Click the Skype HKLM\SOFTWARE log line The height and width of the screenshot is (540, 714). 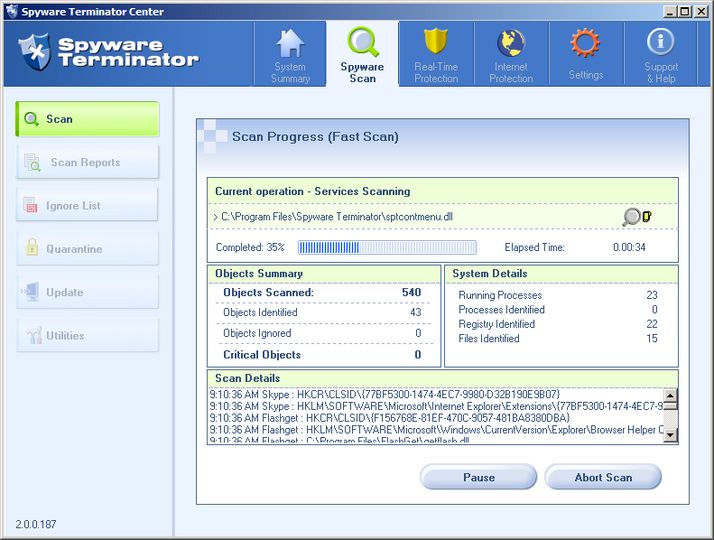[x=436, y=406]
